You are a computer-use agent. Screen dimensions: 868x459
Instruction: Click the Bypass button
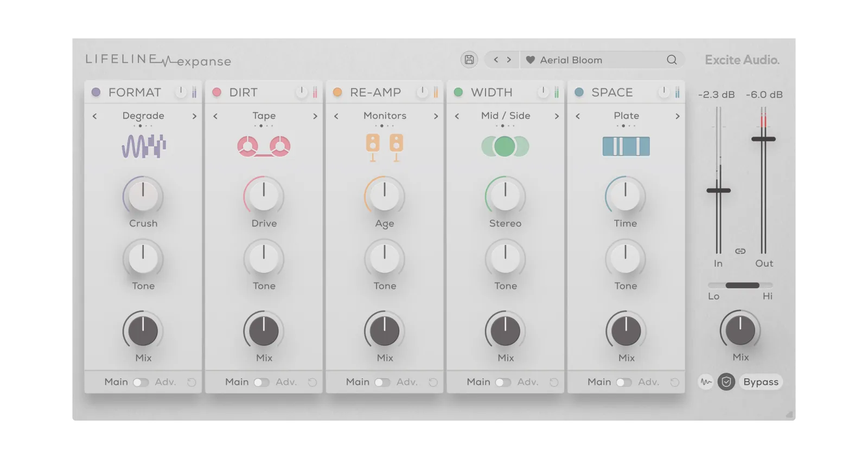click(x=761, y=382)
